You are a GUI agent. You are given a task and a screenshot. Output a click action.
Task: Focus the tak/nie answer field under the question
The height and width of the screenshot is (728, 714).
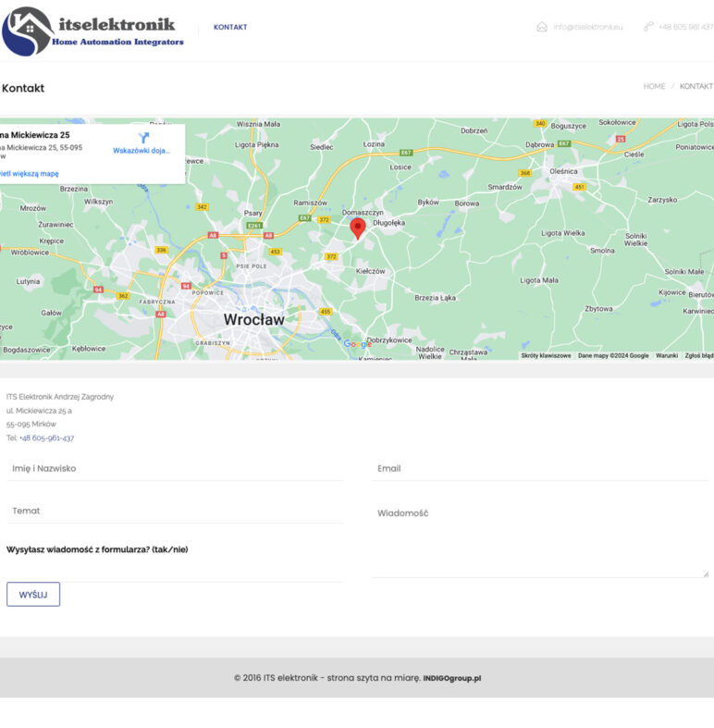(x=175, y=570)
